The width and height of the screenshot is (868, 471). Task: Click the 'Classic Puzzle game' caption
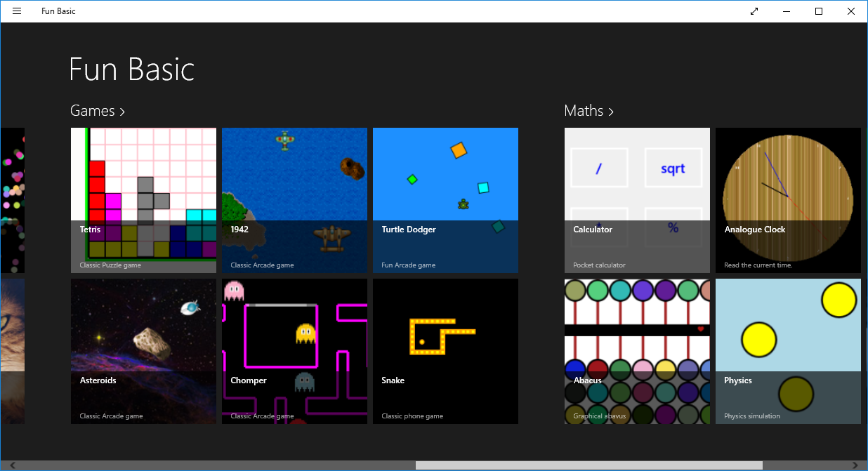[x=110, y=265]
